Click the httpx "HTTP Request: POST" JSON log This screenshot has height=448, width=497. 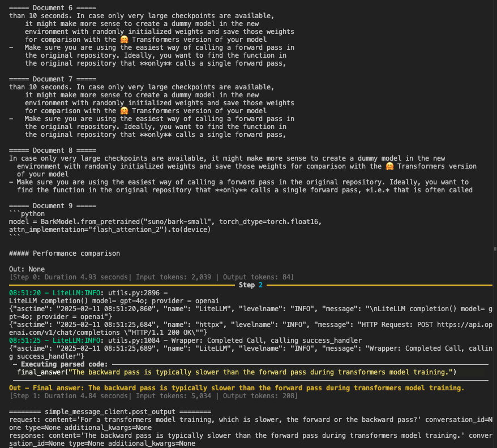[x=250, y=329]
